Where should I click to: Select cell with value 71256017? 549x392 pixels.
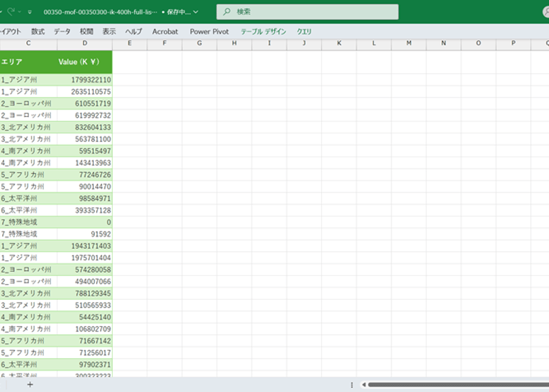tap(85, 353)
